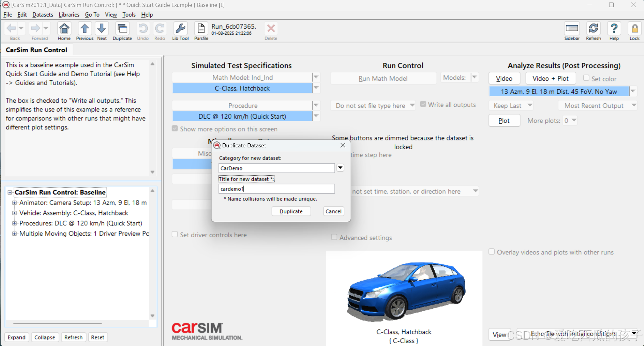This screenshot has height=346, width=644.
Task: Click the Title for new dataset field
Action: (276, 189)
